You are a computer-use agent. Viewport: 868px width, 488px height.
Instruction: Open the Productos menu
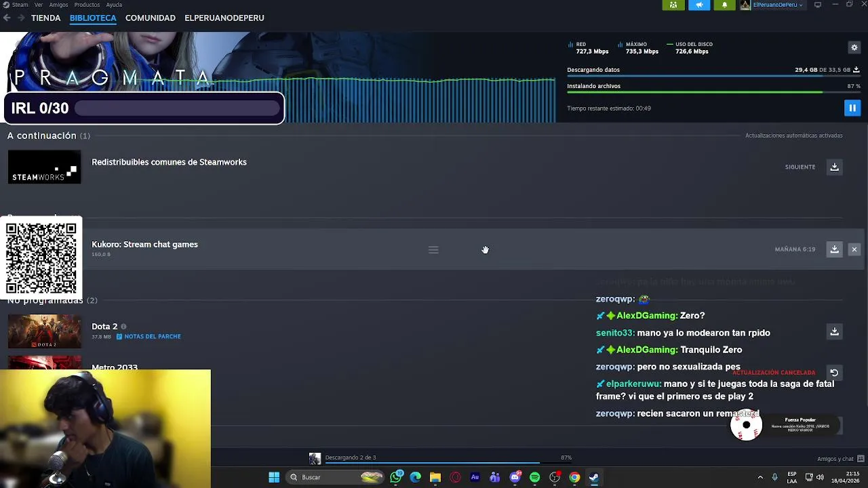87,5
